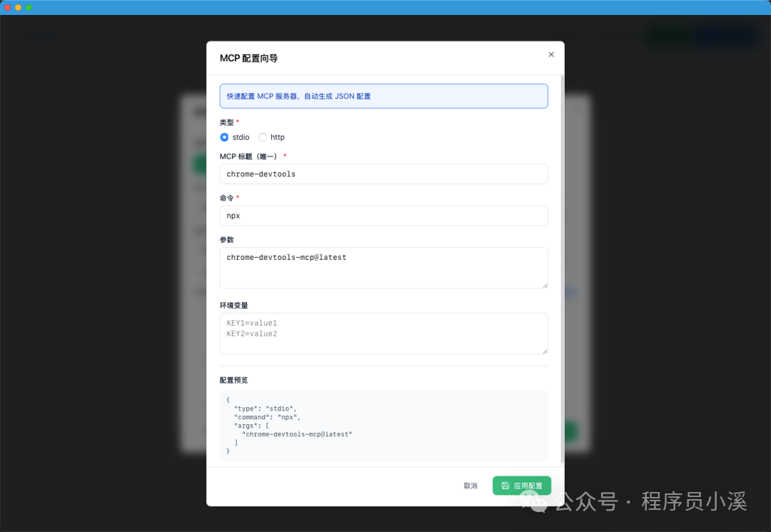The height and width of the screenshot is (532, 771).
Task: Select the stdio radio button
Action: 226,137
